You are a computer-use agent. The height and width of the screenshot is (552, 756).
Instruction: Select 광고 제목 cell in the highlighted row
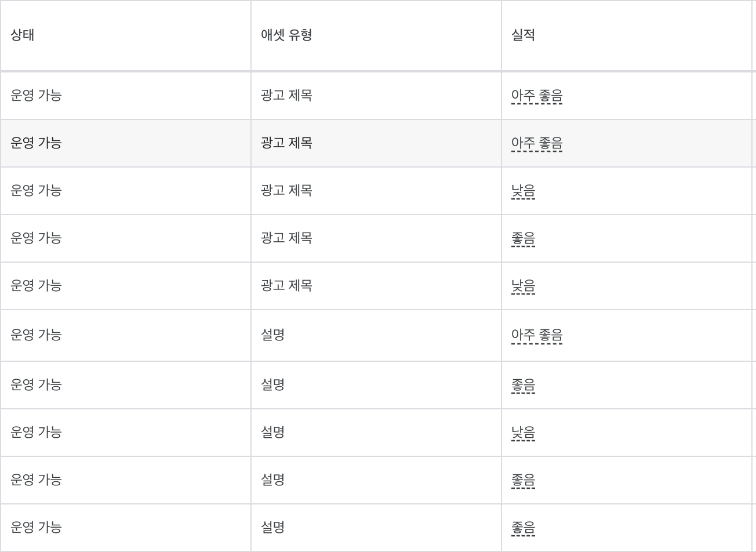pos(286,143)
